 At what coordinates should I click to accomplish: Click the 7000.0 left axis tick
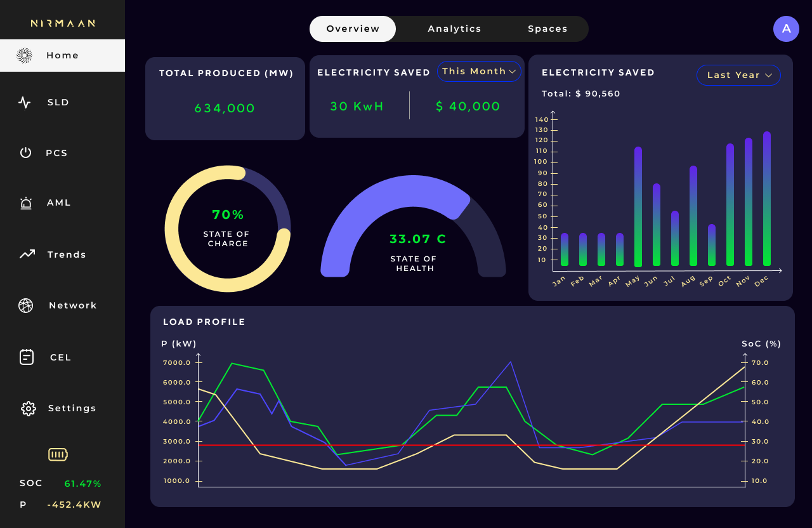pos(177,363)
